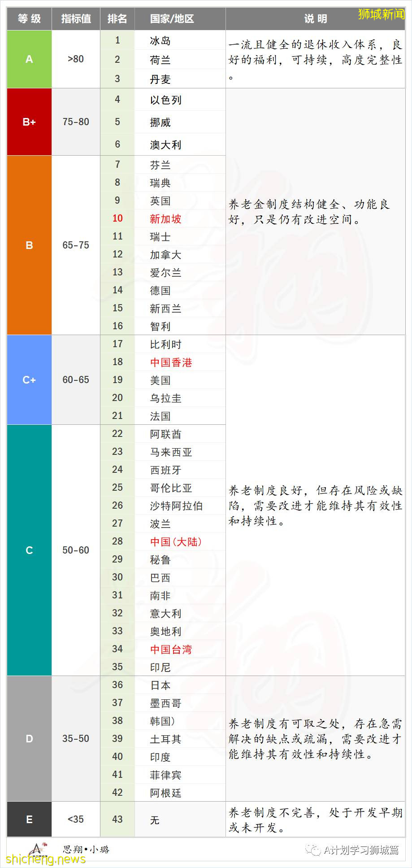Click the red 中国(大陆) cell

point(180,541)
